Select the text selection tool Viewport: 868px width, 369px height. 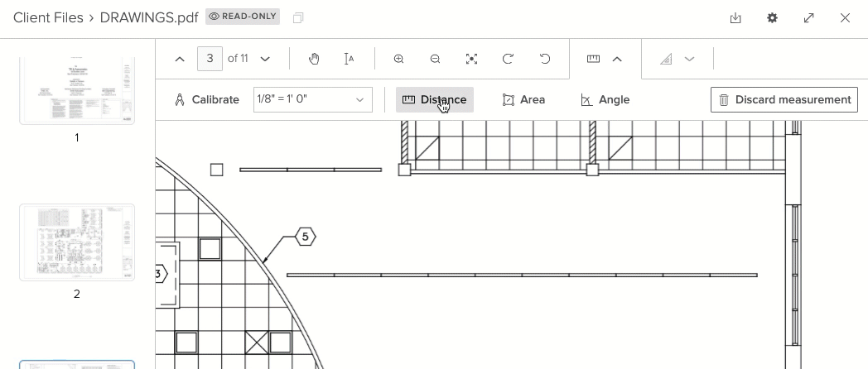tap(349, 59)
